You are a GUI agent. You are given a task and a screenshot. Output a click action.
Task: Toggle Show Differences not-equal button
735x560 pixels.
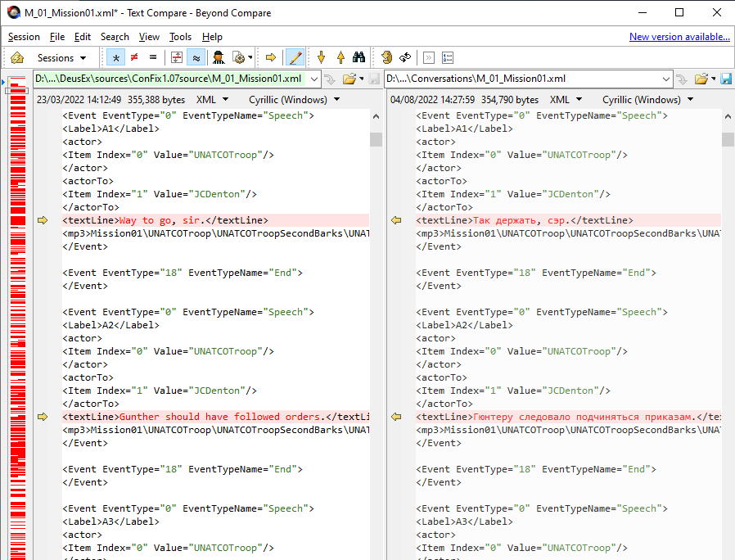134,57
